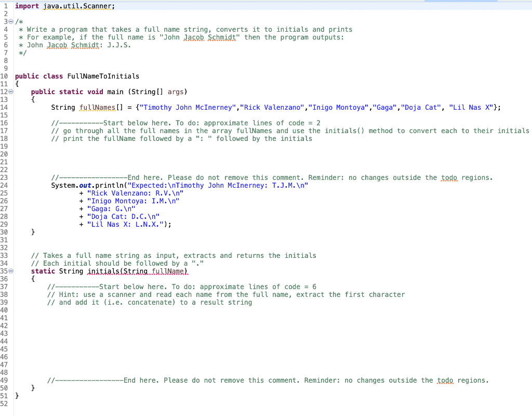Click the closing brace on line 51
This screenshot has height=416, width=532.
pos(17,396)
